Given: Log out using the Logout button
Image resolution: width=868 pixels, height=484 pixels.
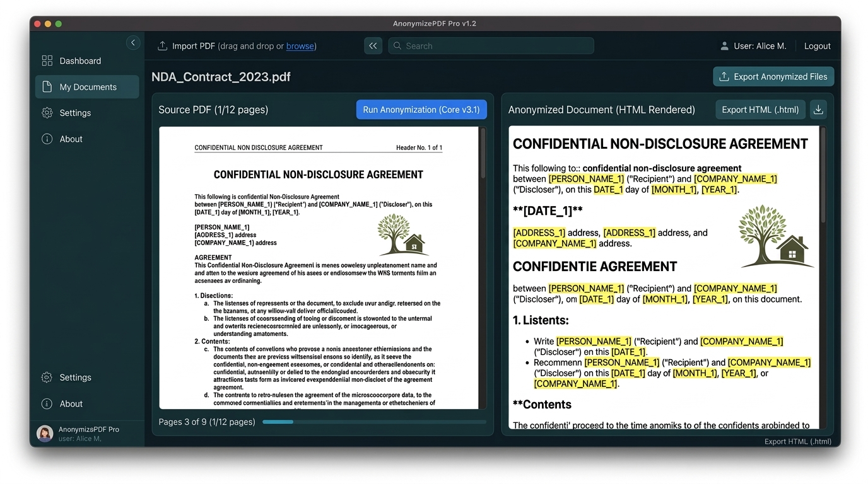Looking at the screenshot, I should pos(818,46).
